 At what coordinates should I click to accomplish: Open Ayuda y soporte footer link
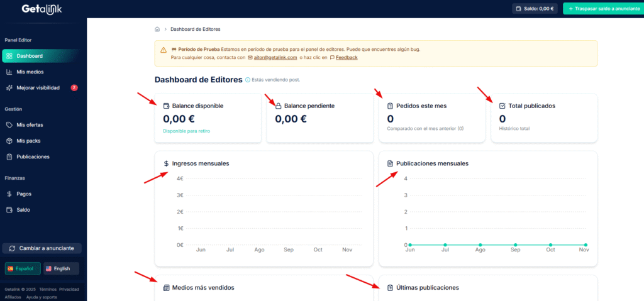point(42,297)
